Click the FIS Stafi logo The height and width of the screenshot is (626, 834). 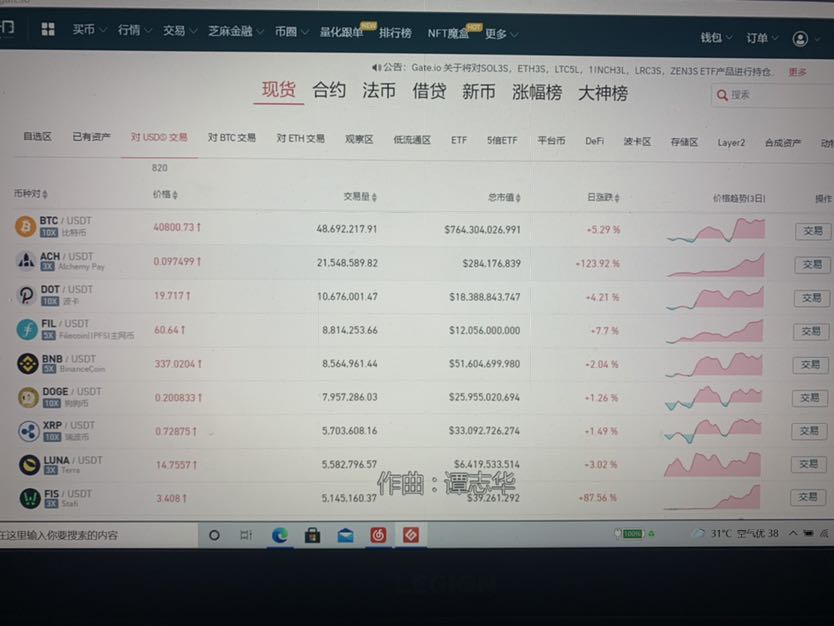[x=30, y=498]
